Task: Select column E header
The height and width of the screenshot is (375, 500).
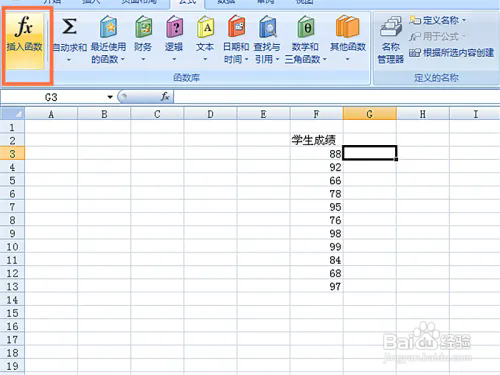Action: 263,114
